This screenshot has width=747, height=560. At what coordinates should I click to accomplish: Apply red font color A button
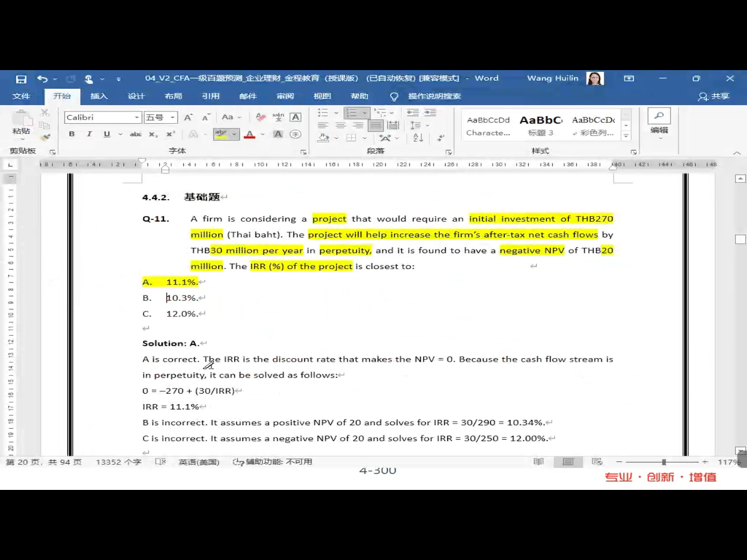pos(249,134)
